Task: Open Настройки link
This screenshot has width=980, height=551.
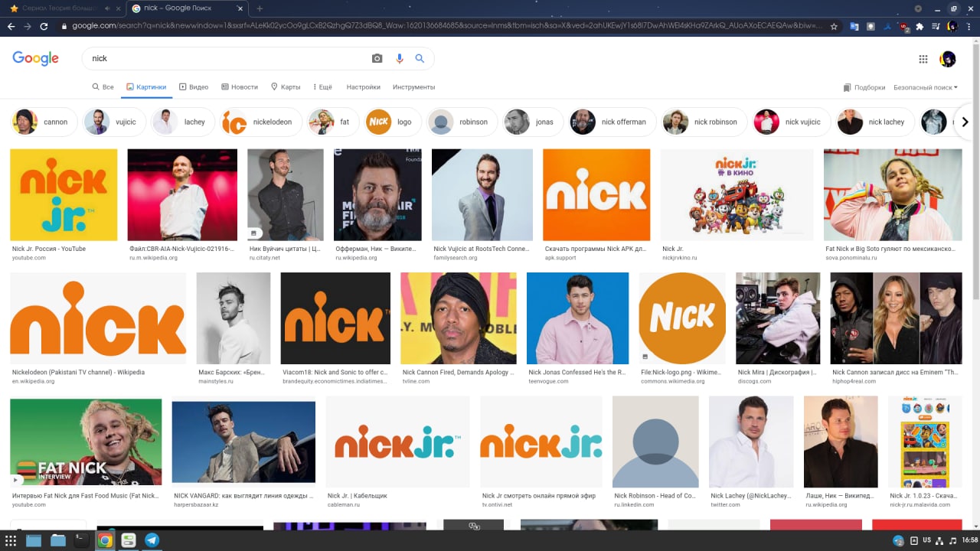Action: pyautogui.click(x=363, y=87)
